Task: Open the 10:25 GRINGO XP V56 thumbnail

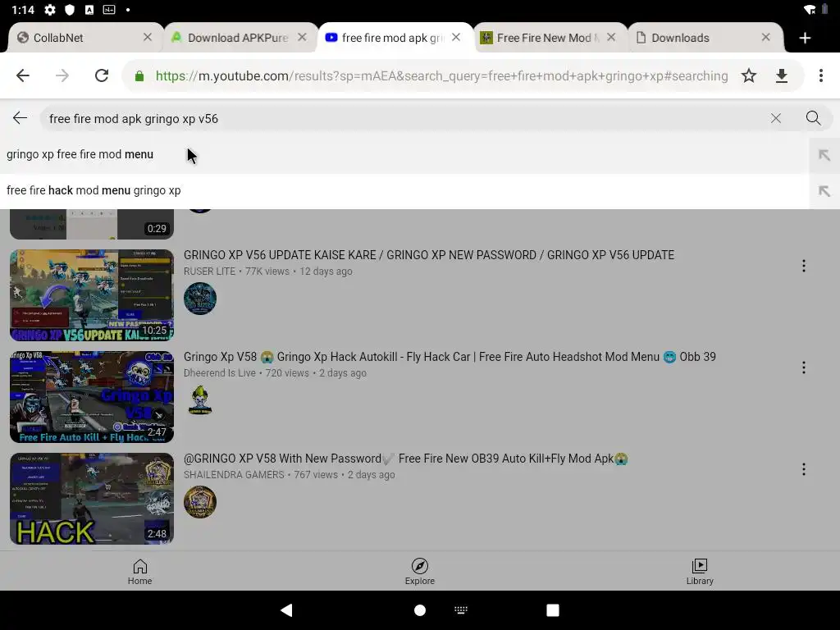Action: click(x=92, y=295)
